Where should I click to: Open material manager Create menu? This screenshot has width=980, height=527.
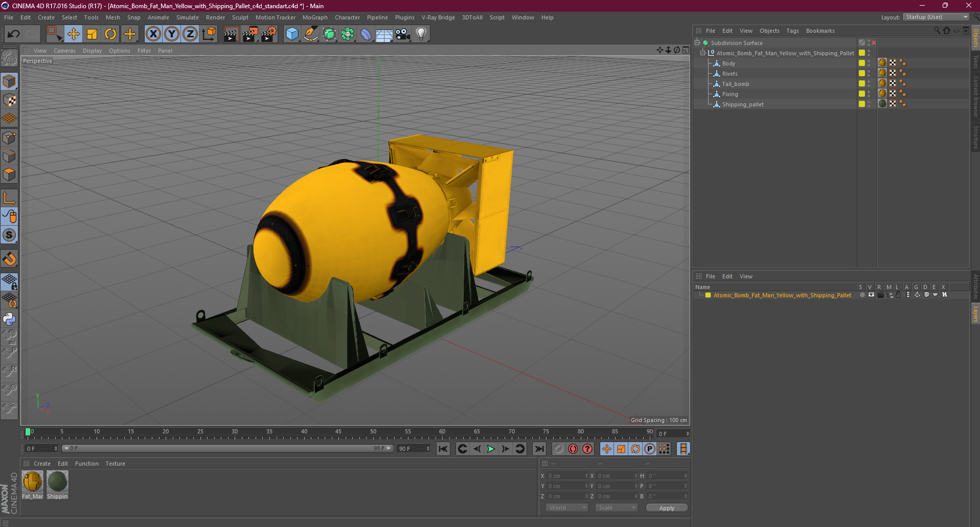click(x=42, y=464)
